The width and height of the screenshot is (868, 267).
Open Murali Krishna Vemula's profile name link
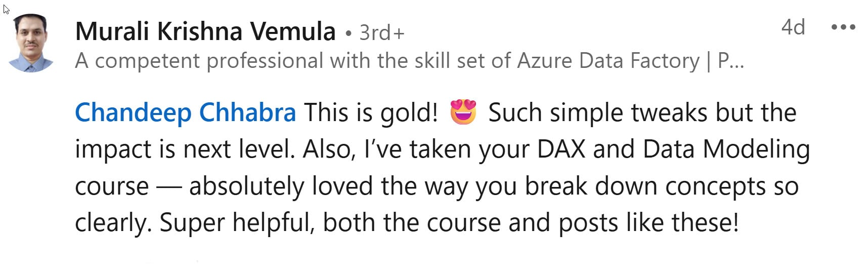coord(205,31)
